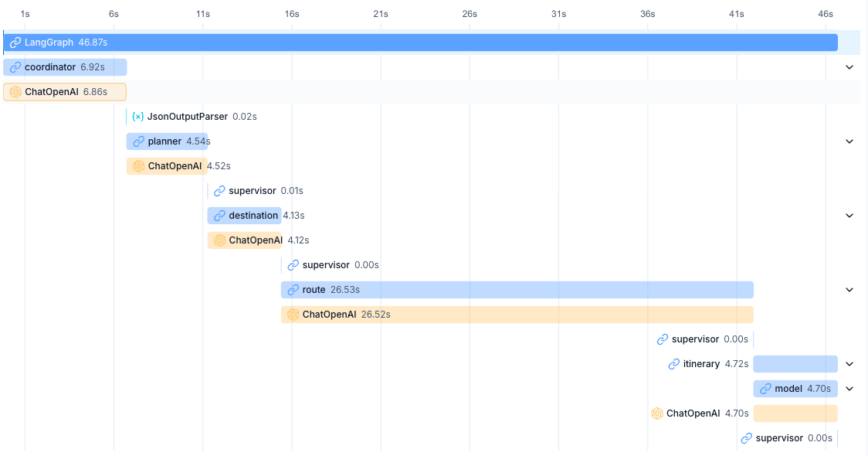
Task: Toggle the chevron on the itinerary row
Action: (x=849, y=364)
